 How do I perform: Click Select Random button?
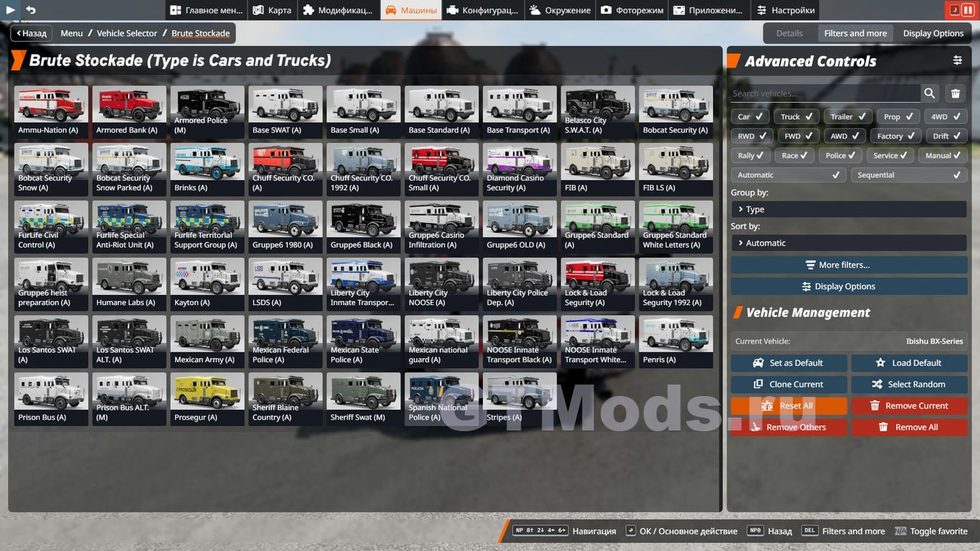tap(909, 385)
